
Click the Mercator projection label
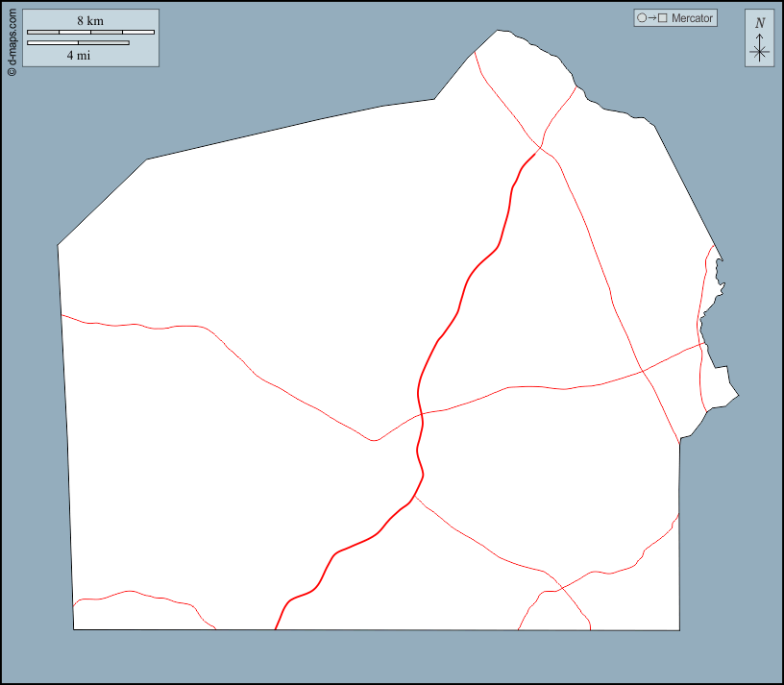point(692,18)
